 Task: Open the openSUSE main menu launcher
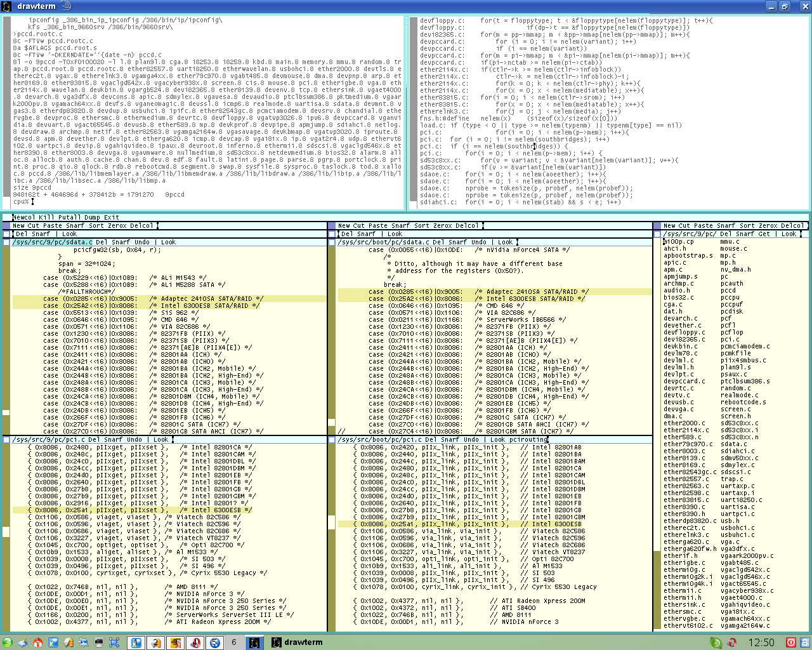tap(8, 642)
